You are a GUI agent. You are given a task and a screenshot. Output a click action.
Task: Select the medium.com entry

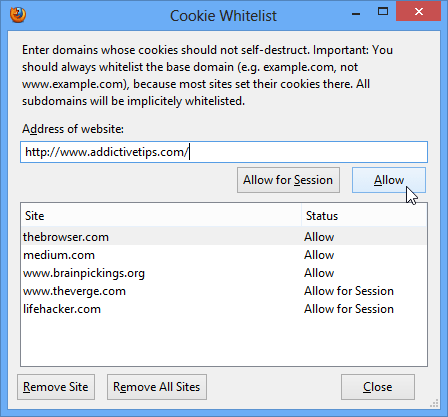224,255
